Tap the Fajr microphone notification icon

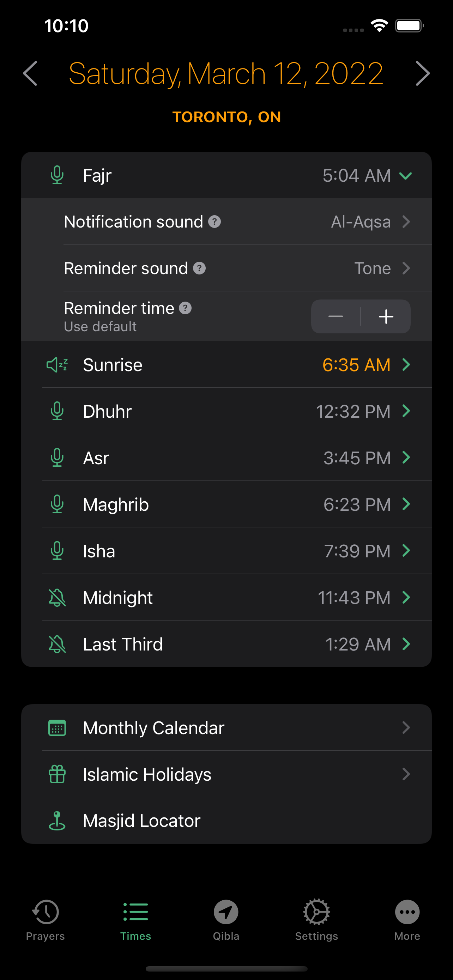click(x=57, y=175)
